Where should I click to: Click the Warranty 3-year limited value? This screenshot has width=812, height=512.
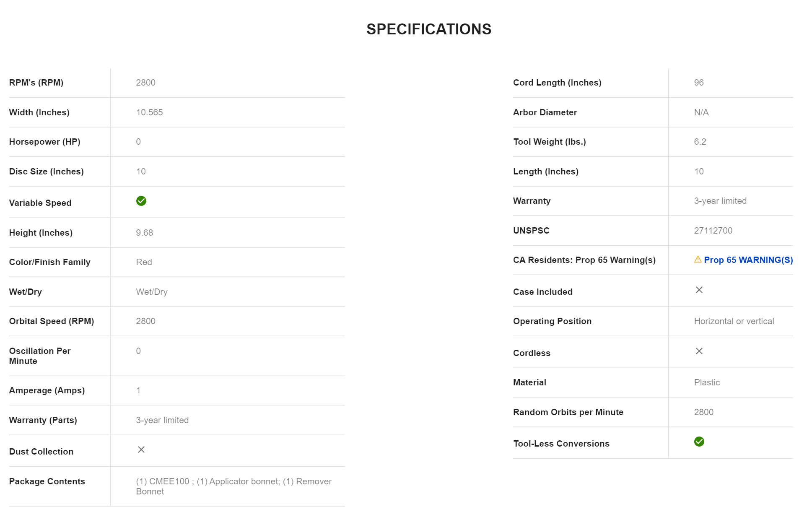pyautogui.click(x=720, y=201)
